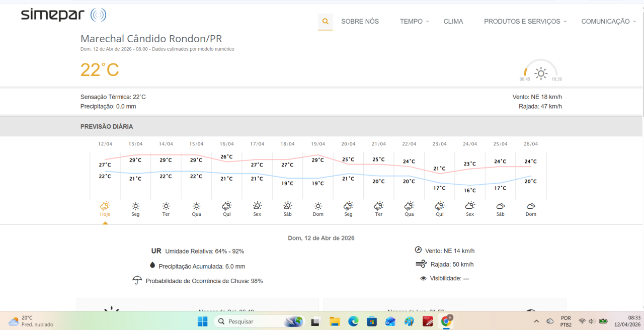Click the Marechal Cândido Rondon/PR heading
Screen dimensions: 644x330
click(x=151, y=39)
